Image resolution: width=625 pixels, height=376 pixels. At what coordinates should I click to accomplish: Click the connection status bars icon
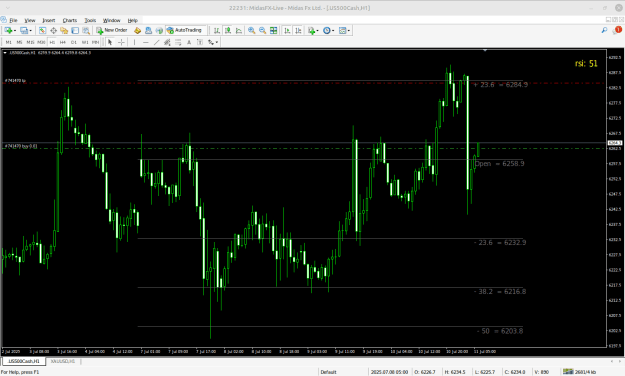click(568, 372)
